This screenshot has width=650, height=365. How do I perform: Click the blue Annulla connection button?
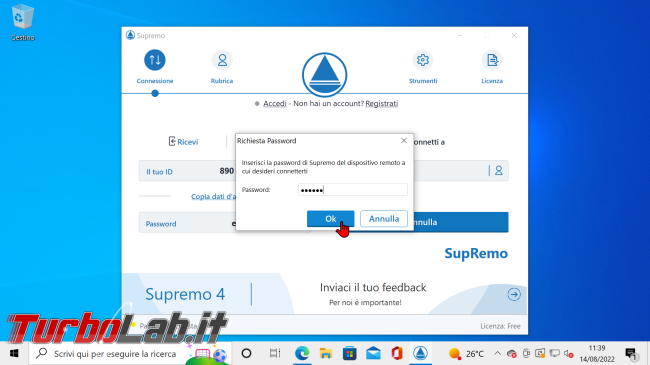[461, 222]
